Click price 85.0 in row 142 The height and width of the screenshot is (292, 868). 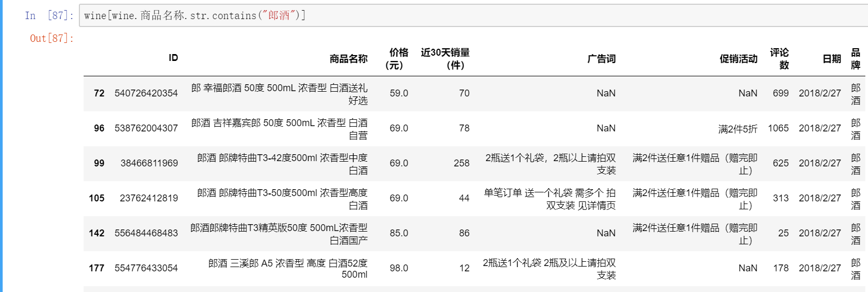coord(399,233)
